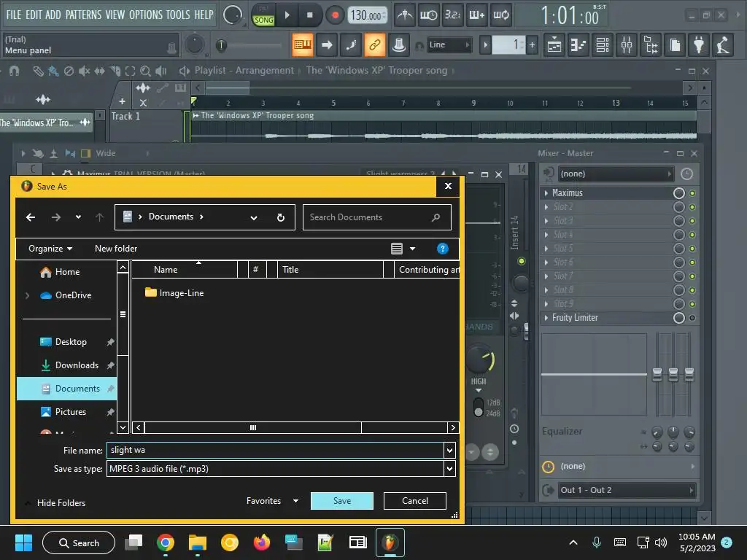Open the FILE menu
This screenshot has width=747, height=560.
point(13,15)
